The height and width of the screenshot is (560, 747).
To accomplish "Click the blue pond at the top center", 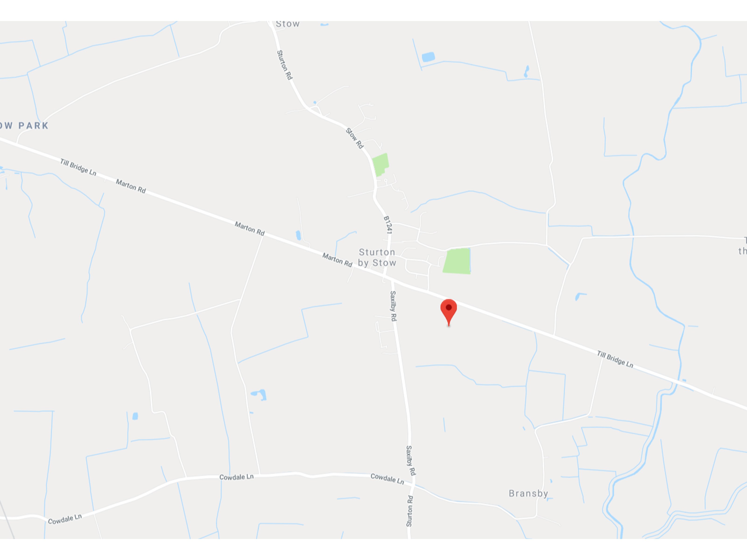I will [428, 57].
